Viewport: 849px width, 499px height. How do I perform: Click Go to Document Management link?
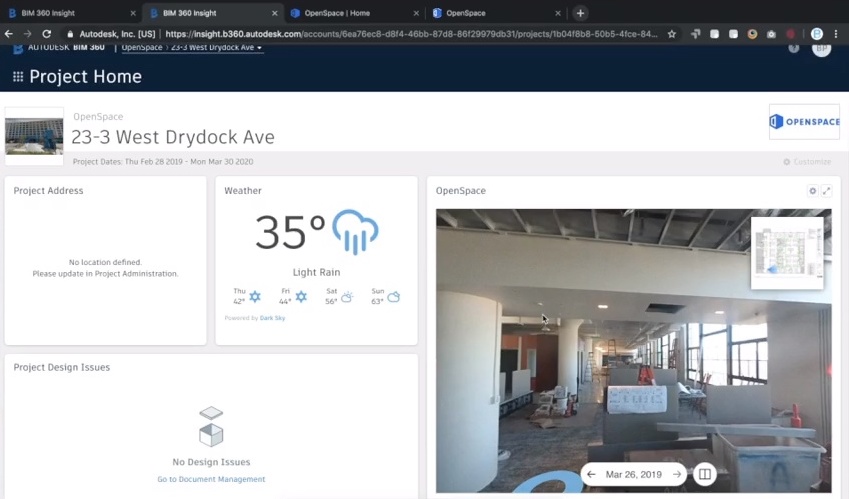[211, 479]
